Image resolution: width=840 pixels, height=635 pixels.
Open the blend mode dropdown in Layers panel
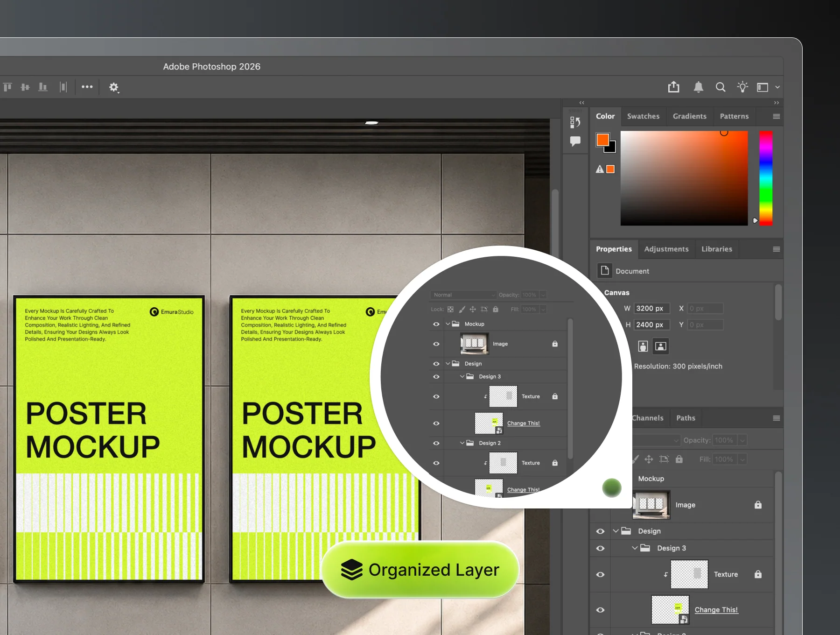[656, 440]
